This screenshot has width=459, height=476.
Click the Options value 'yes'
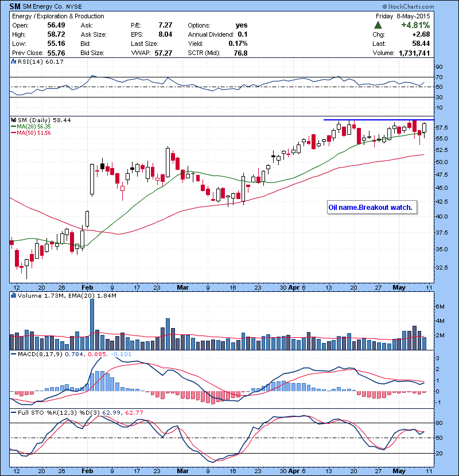tap(242, 25)
